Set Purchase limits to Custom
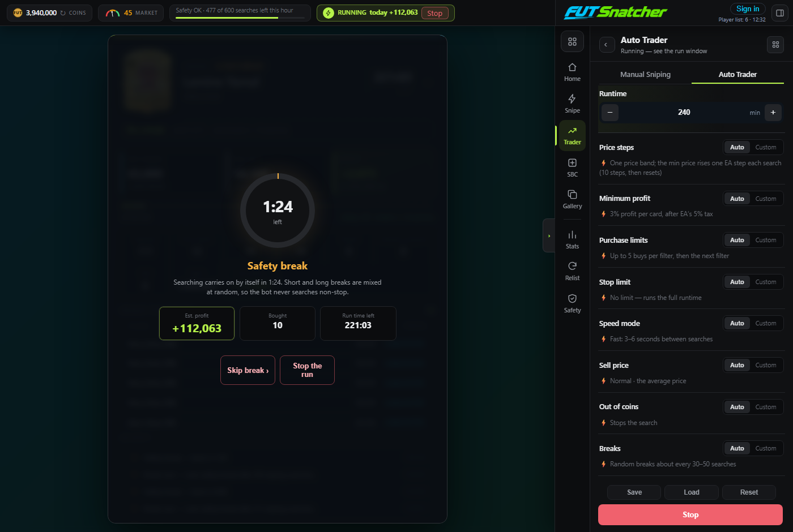The height and width of the screenshot is (532, 793). click(766, 240)
